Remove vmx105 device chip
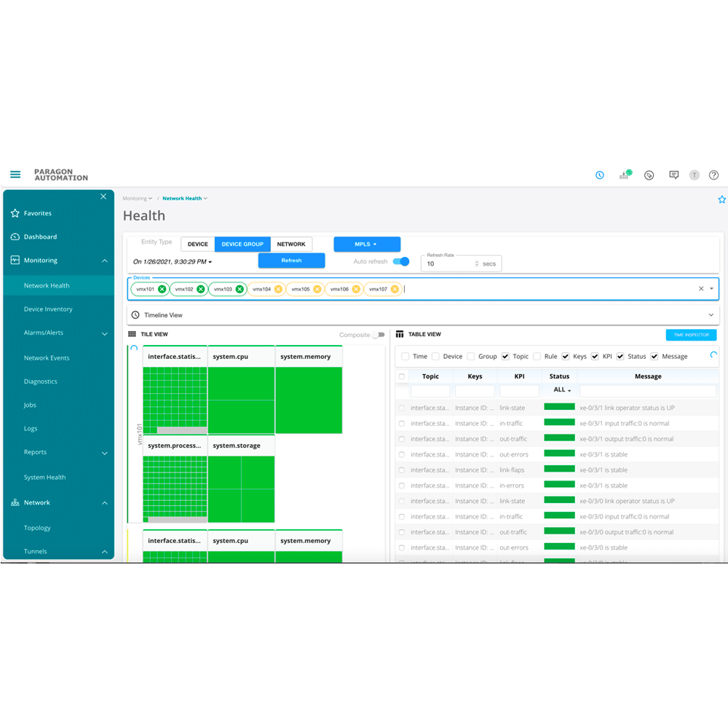The width and height of the screenshot is (728, 728). (x=317, y=289)
